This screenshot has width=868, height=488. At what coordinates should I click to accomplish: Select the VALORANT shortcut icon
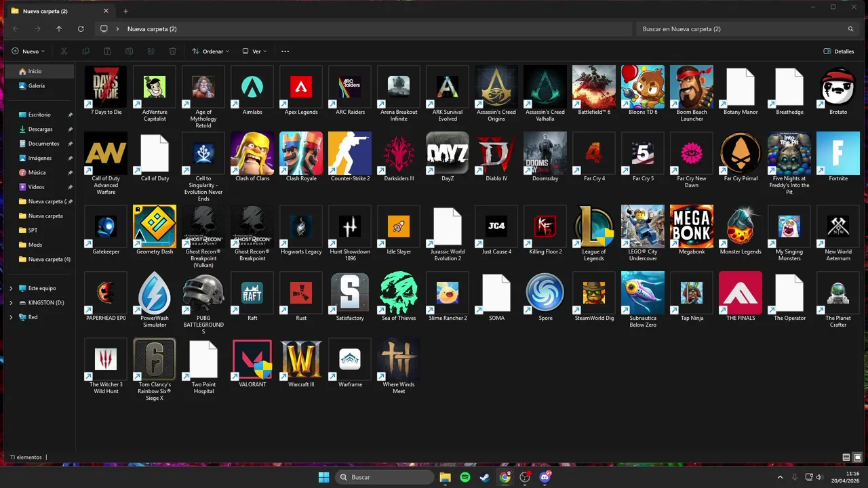point(252,359)
